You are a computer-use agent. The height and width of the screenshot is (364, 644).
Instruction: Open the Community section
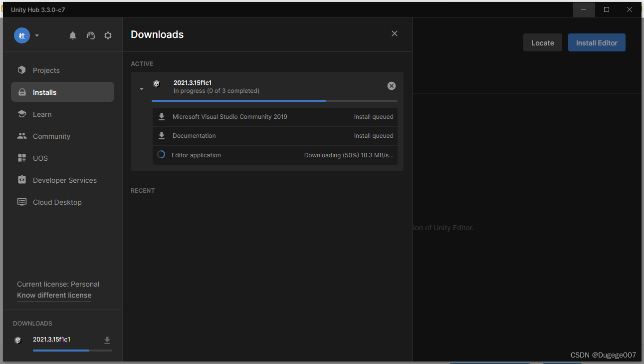pos(62,136)
